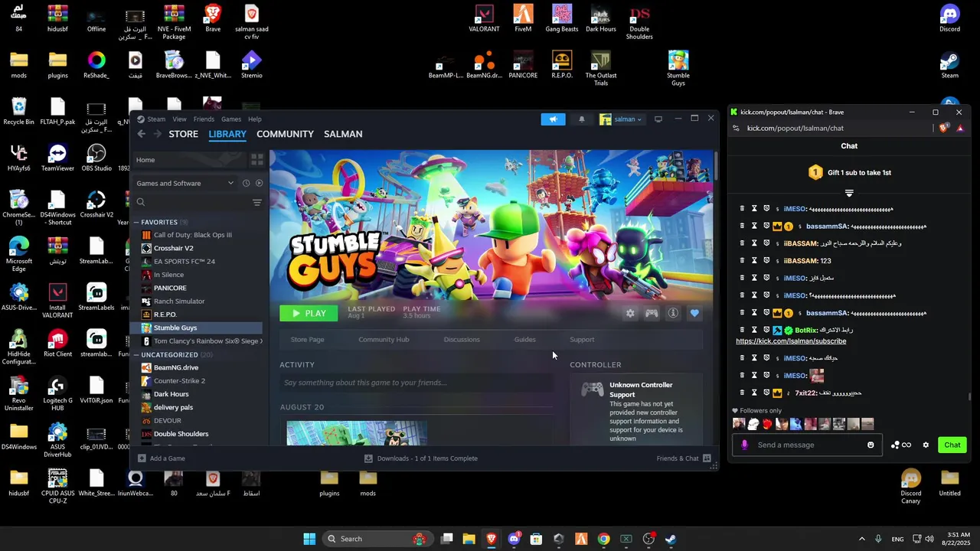Click the library search field
Image resolution: width=980 pixels, height=551 pixels.
[x=191, y=202]
